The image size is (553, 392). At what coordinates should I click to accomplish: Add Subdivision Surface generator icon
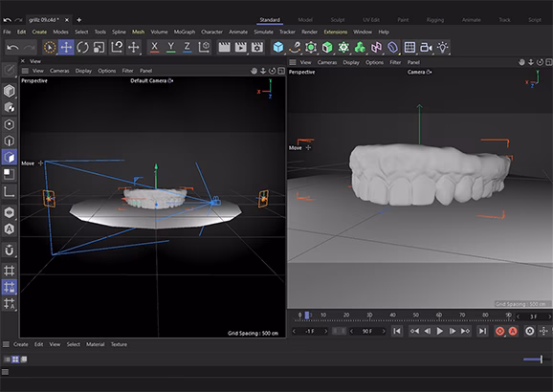(311, 47)
